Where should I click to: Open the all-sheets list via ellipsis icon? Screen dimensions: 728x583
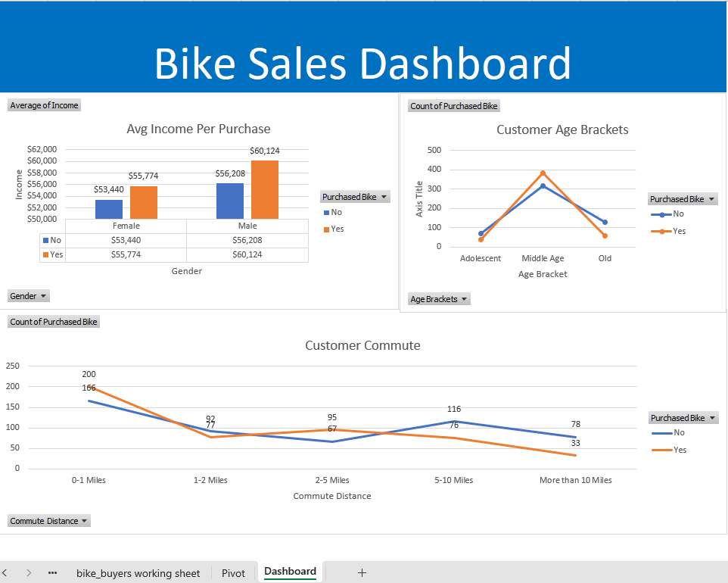pos(51,573)
